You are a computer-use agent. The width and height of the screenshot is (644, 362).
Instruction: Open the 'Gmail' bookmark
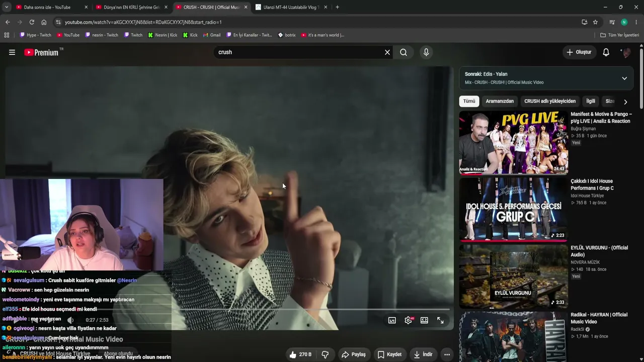pos(212,35)
